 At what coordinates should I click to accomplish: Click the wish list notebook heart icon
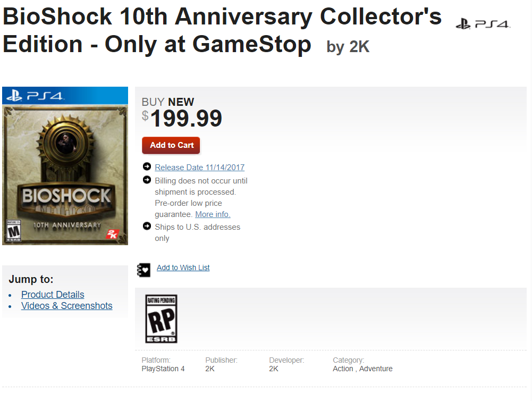143,269
